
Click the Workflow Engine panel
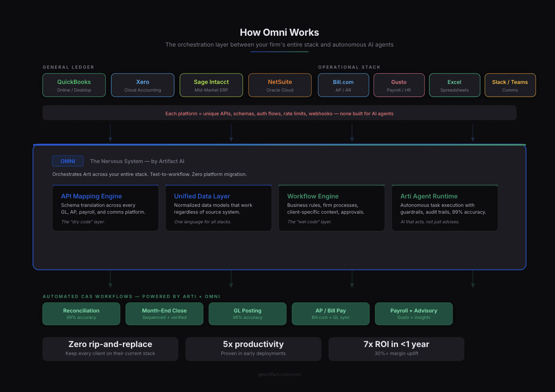[332, 208]
